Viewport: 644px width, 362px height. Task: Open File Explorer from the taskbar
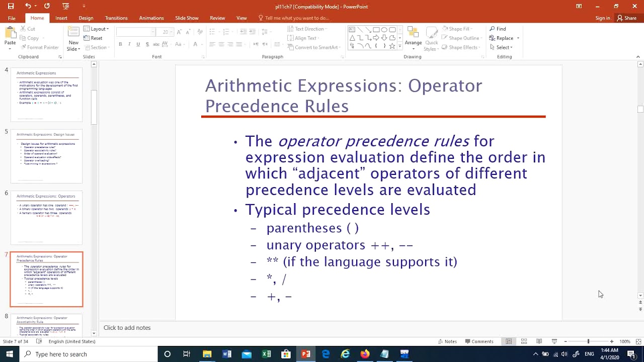(x=207, y=354)
